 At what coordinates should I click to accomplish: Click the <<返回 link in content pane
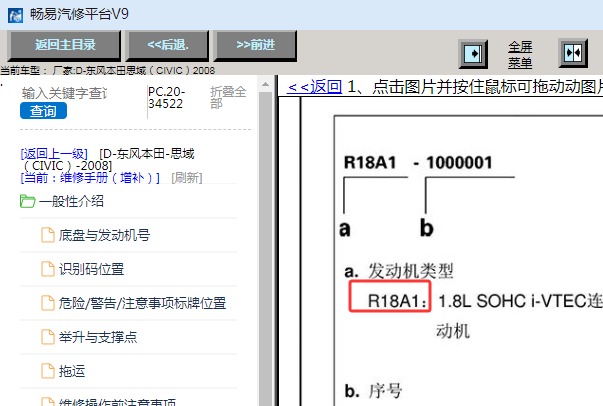click(315, 87)
